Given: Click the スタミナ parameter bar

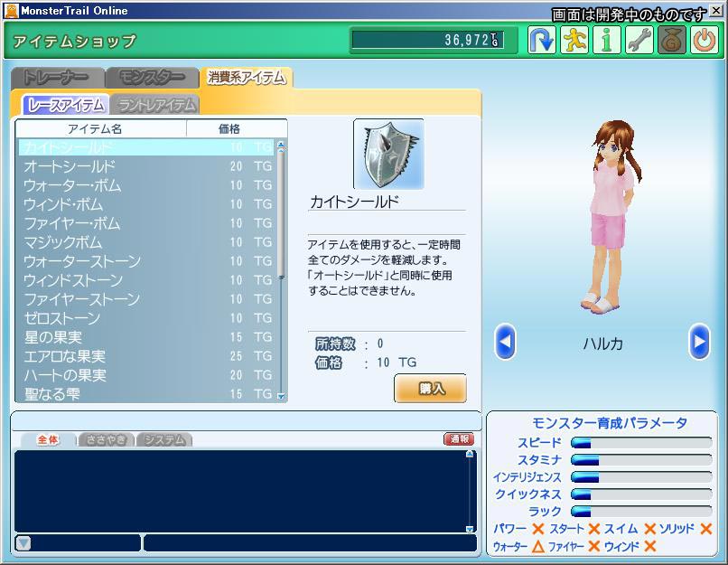Looking at the screenshot, I should click(641, 460).
